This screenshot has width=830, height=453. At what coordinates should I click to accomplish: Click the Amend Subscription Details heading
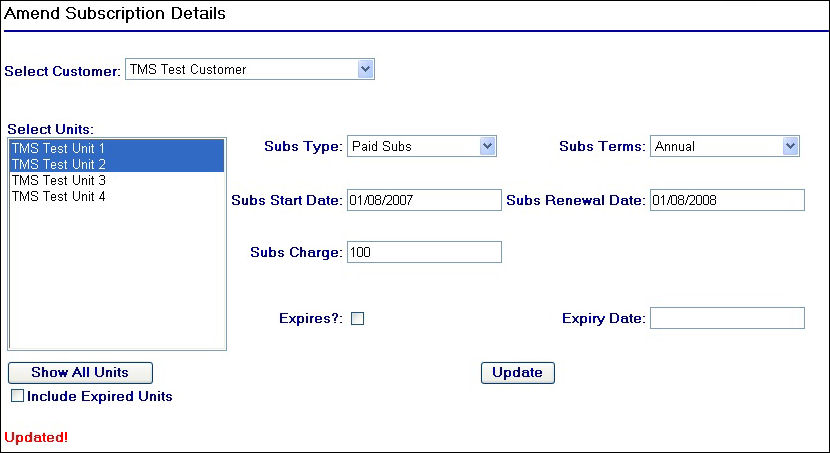115,14
